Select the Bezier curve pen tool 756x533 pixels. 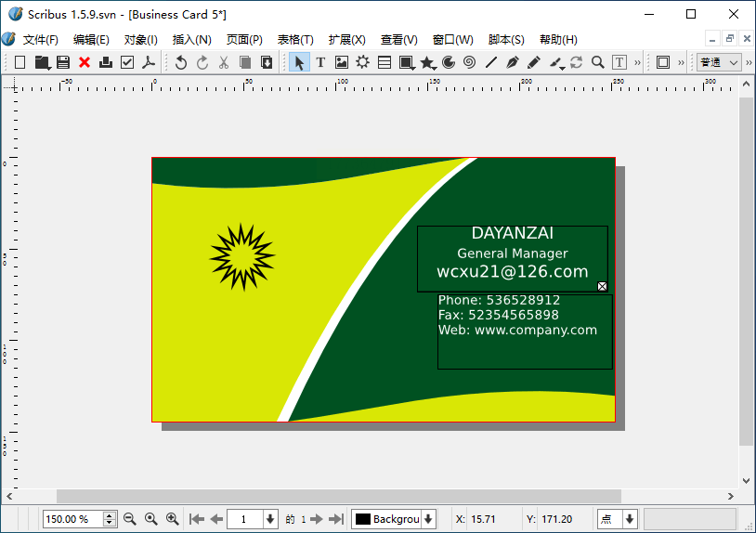(x=512, y=62)
